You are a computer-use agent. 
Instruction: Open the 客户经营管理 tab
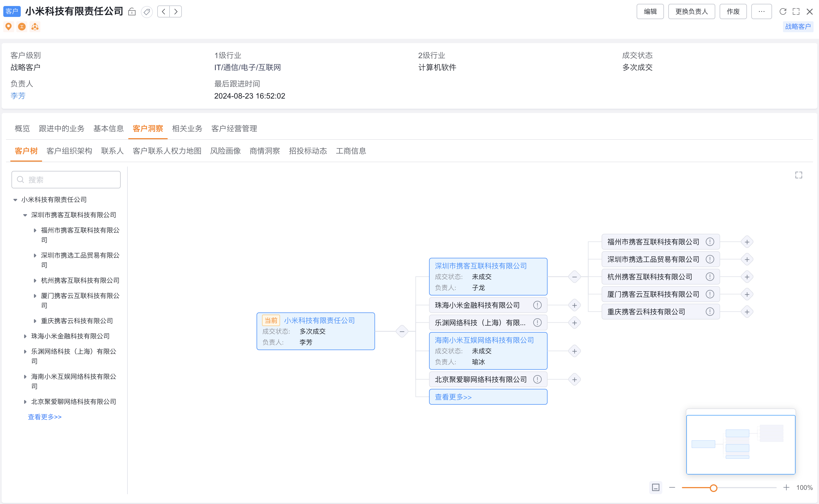click(234, 129)
